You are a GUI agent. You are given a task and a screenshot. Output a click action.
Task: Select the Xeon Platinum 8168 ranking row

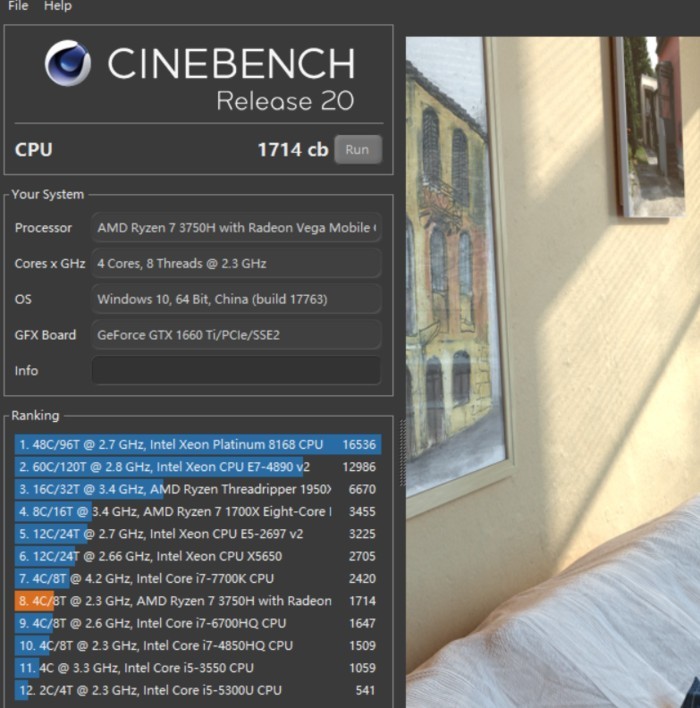[x=198, y=444]
